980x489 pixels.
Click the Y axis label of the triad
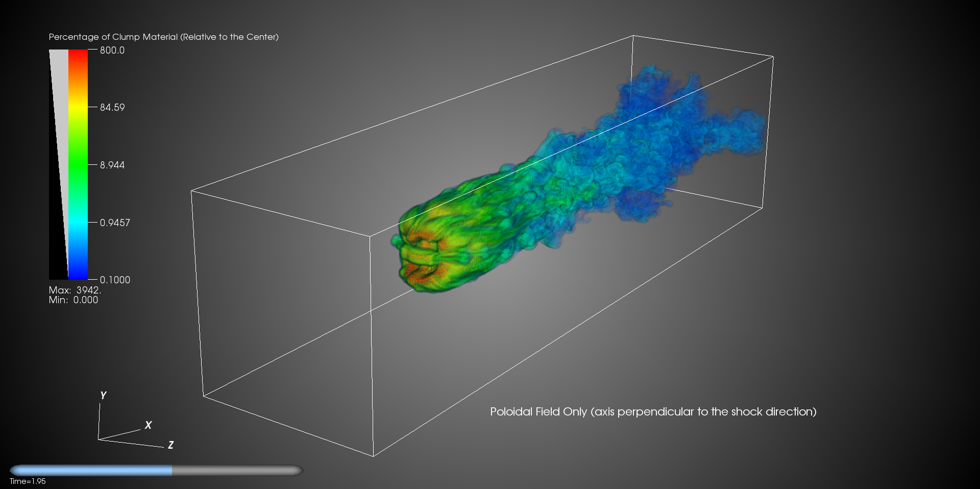coord(103,395)
